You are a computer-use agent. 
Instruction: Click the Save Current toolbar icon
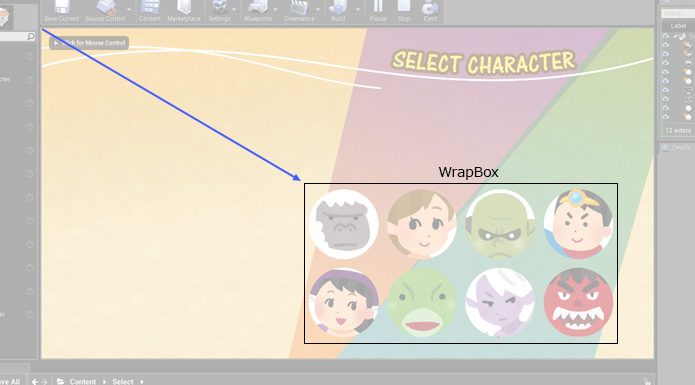point(61,11)
